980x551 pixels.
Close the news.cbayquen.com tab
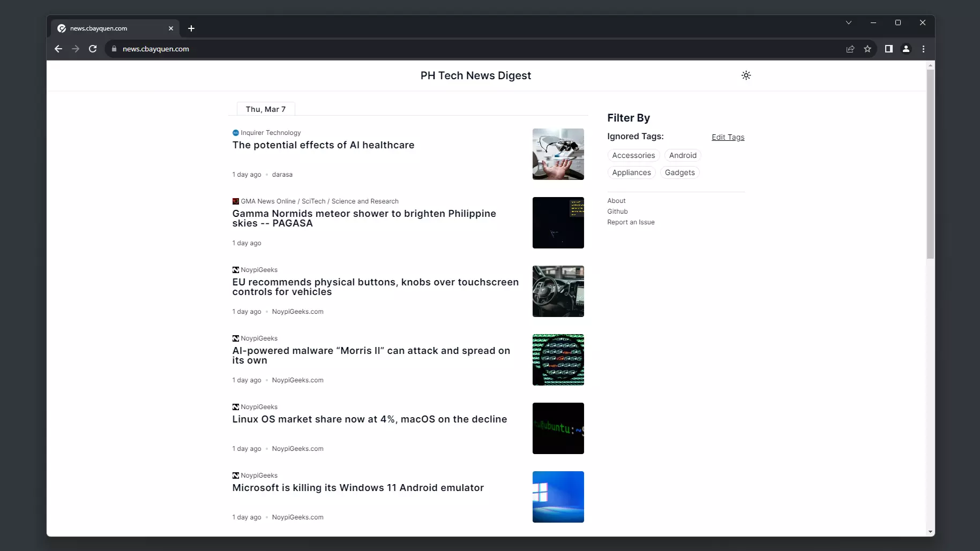(x=171, y=28)
